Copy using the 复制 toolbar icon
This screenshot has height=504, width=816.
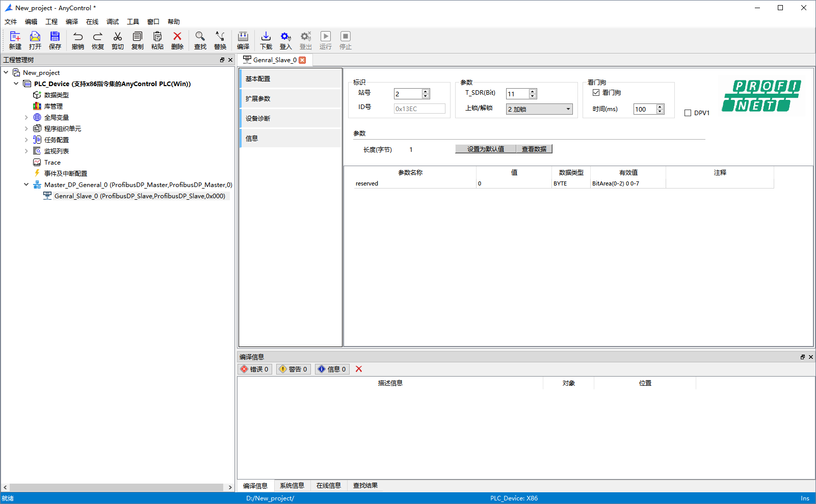tap(138, 40)
